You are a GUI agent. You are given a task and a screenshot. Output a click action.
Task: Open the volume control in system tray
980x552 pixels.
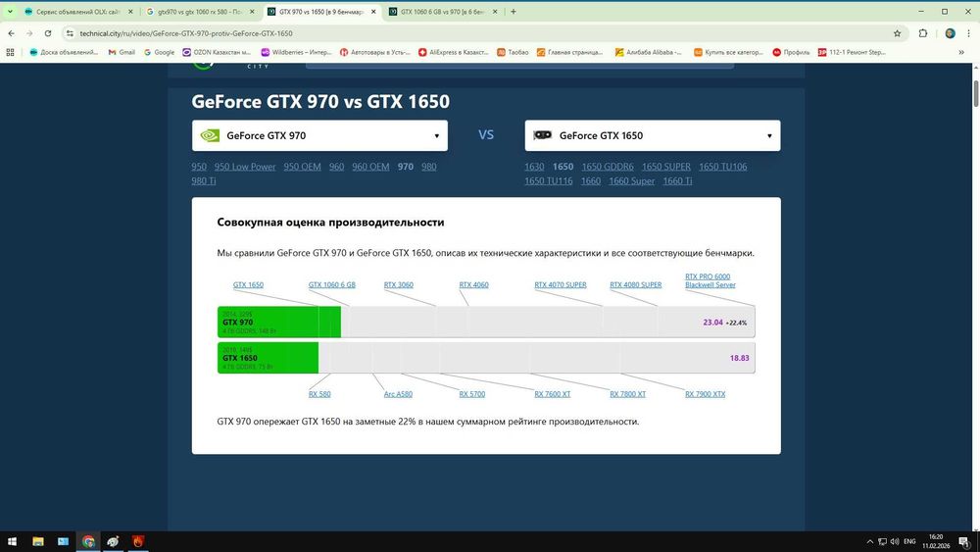click(x=895, y=541)
